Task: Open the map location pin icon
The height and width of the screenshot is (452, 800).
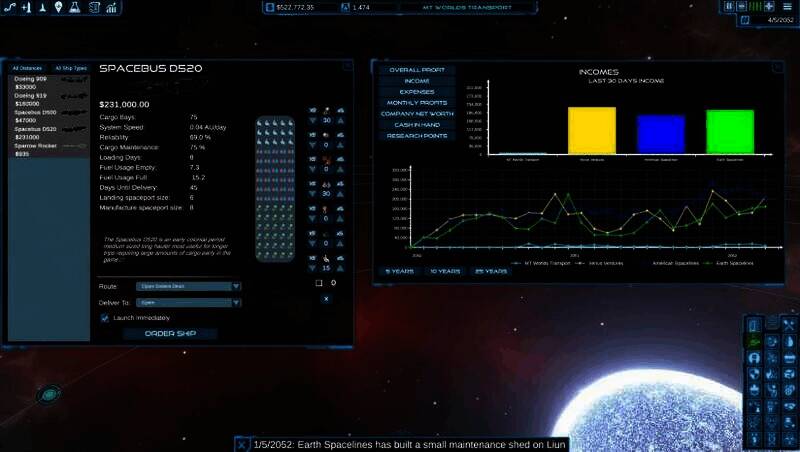Action: click(58, 8)
